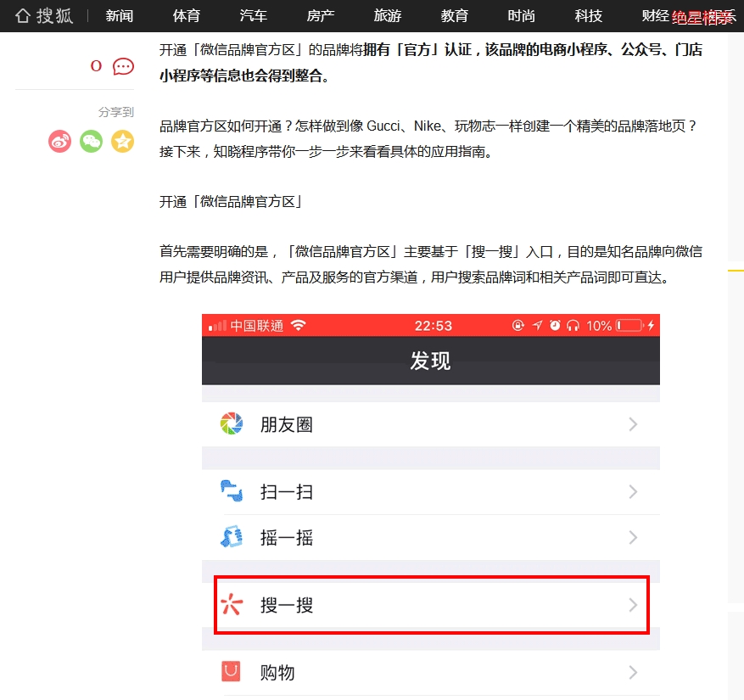744x700 pixels.
Task: Open the comments speech bubble icon
Action: [x=123, y=66]
